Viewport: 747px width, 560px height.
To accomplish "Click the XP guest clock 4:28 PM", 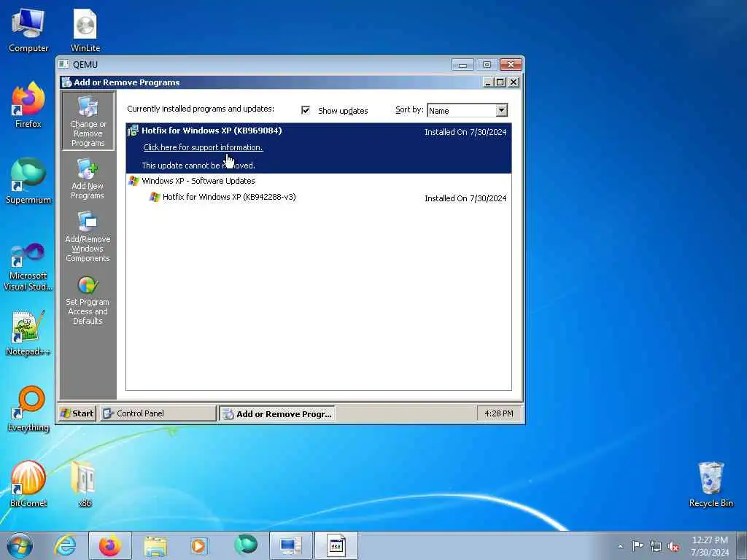I will point(499,413).
